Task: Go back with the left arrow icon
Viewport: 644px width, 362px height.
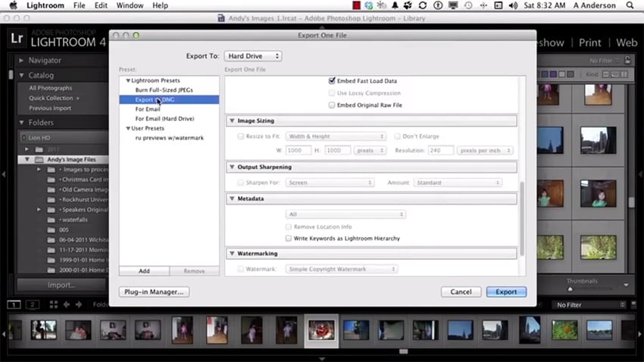Action: 67,304
